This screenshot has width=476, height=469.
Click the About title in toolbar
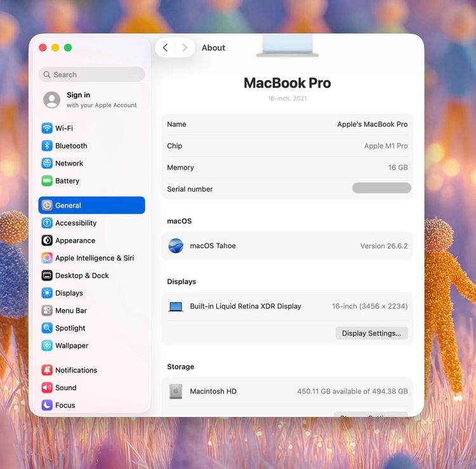[213, 48]
